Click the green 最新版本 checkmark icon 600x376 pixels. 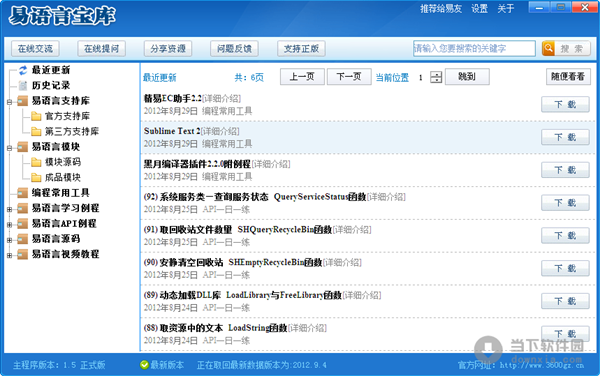click(144, 365)
